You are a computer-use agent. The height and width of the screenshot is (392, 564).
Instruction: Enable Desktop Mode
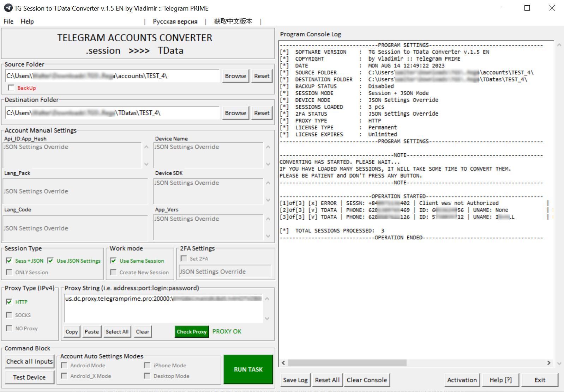[x=147, y=376]
